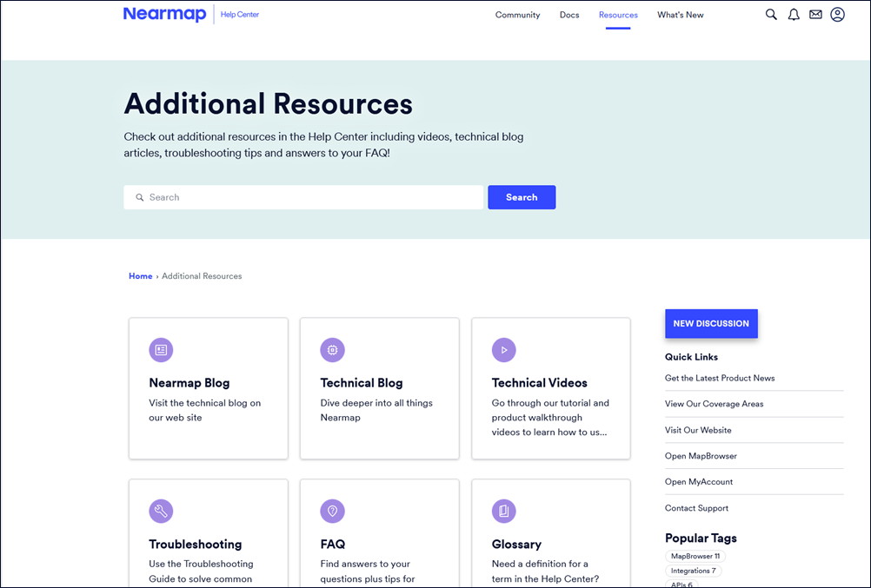871x588 pixels.
Task: Click the Technical Videos play icon
Action: (x=504, y=350)
